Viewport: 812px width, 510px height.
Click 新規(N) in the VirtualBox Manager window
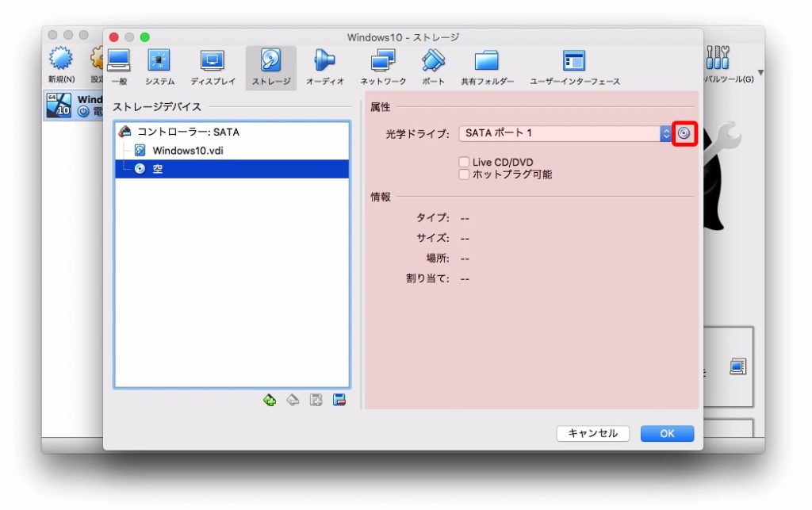[61, 65]
